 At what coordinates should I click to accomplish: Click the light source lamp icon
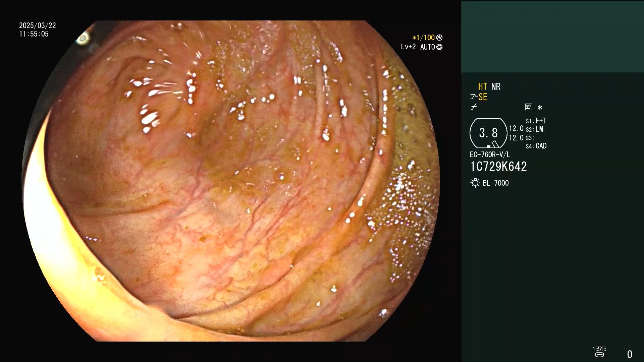pos(475,183)
